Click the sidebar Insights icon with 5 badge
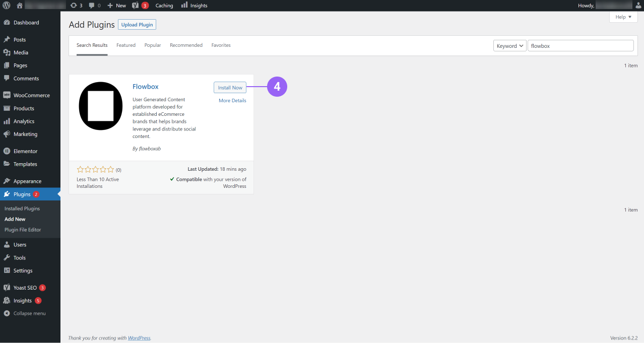The image size is (644, 343). (x=7, y=301)
